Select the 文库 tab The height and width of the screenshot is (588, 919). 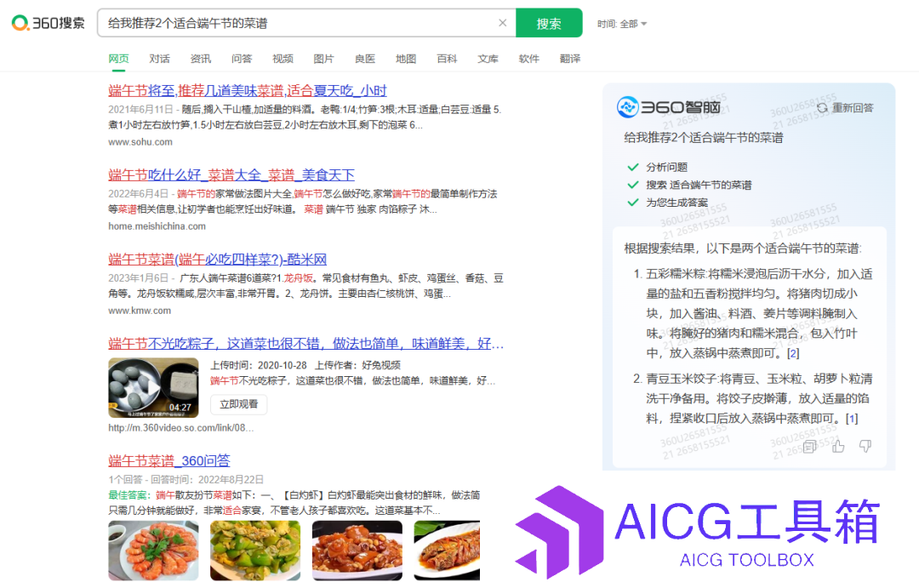pyautogui.click(x=488, y=59)
